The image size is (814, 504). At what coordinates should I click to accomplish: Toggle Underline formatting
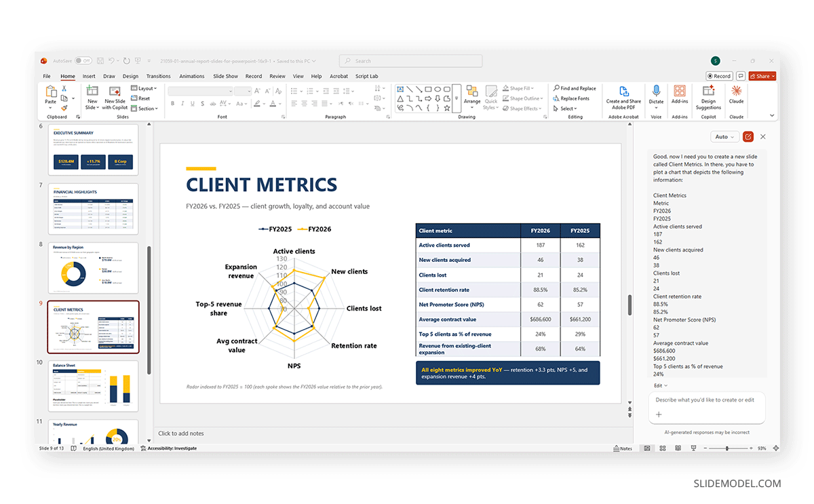[x=192, y=104]
